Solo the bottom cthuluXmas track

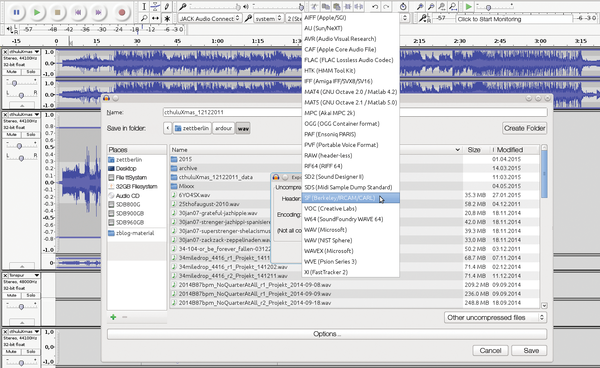(31, 351)
